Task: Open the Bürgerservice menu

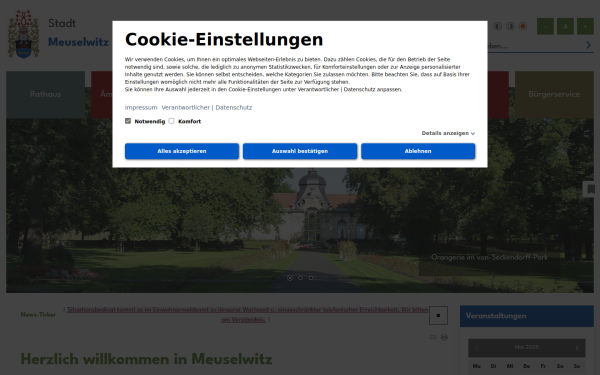Action: pyautogui.click(x=554, y=95)
